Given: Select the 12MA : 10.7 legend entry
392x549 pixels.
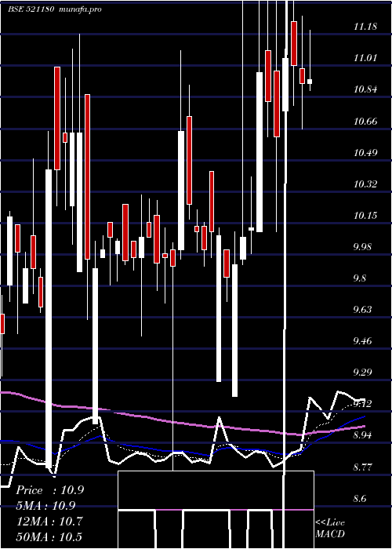Looking at the screenshot, I should [49, 522].
